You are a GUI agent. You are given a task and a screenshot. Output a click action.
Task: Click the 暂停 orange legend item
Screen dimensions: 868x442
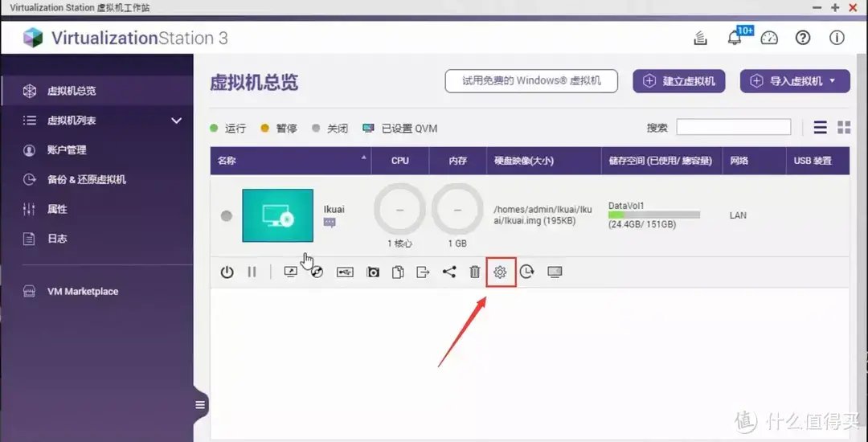pos(278,129)
